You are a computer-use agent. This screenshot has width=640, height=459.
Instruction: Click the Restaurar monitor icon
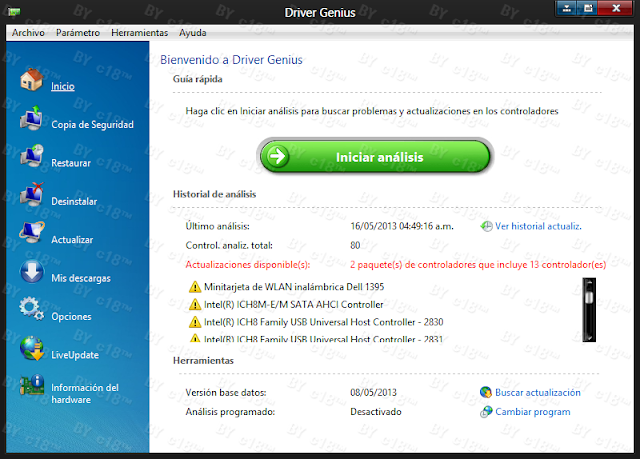31,156
